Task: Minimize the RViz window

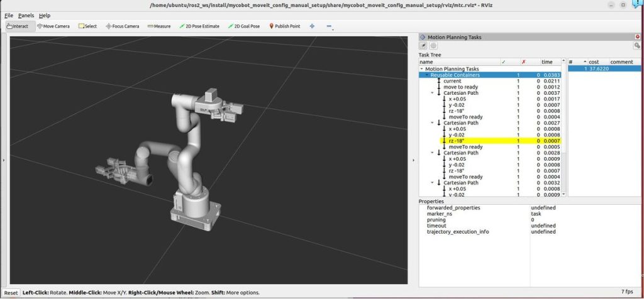Action: [611, 5]
